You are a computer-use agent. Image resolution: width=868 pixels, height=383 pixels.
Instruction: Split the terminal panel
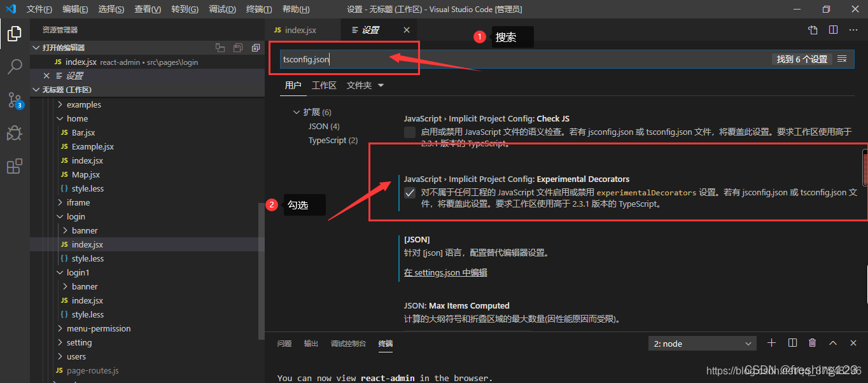[x=792, y=343]
